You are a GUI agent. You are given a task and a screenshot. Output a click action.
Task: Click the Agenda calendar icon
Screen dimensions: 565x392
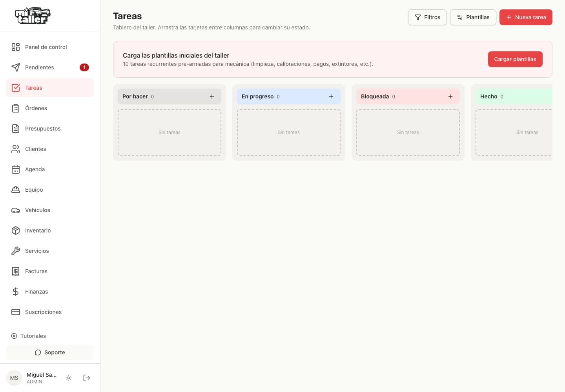point(16,169)
